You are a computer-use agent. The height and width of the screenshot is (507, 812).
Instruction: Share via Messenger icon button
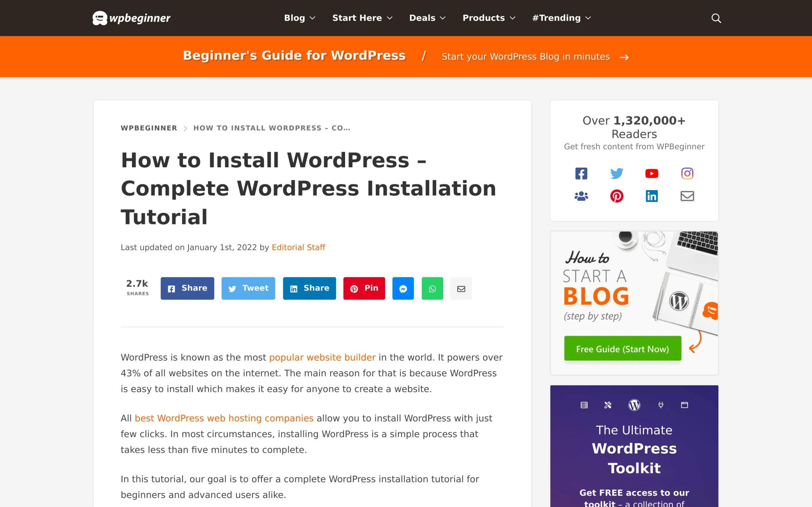pyautogui.click(x=403, y=288)
